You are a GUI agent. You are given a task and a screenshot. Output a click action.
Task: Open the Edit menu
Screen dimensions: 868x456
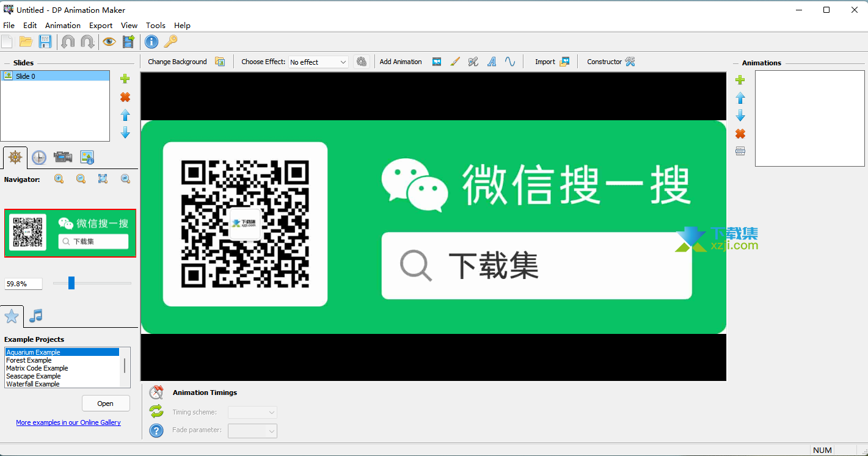(30, 26)
